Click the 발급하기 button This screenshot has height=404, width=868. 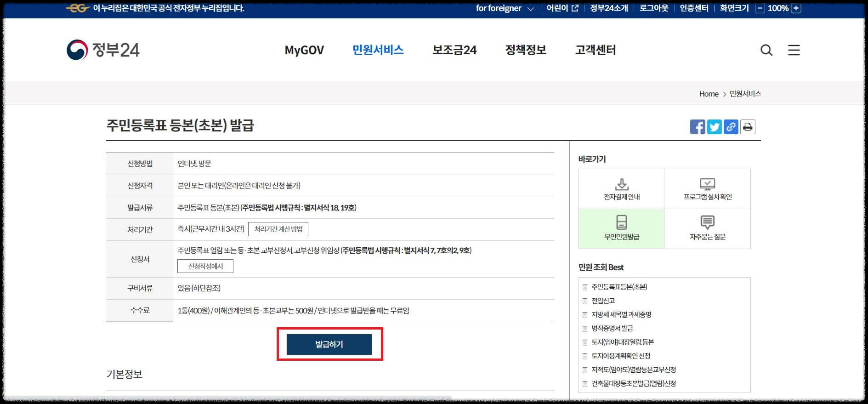pos(329,344)
